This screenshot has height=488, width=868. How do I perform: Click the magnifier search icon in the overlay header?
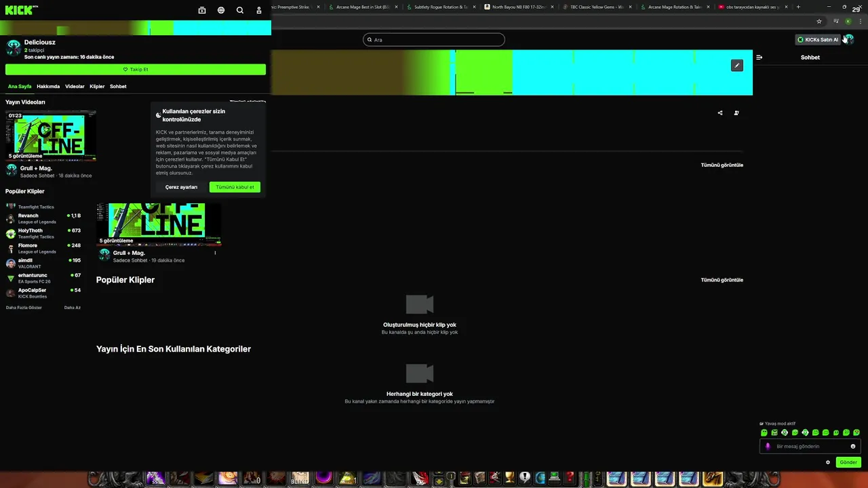click(240, 10)
